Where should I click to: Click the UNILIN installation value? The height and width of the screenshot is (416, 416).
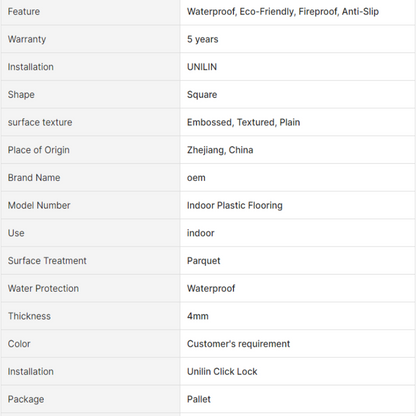click(x=202, y=67)
